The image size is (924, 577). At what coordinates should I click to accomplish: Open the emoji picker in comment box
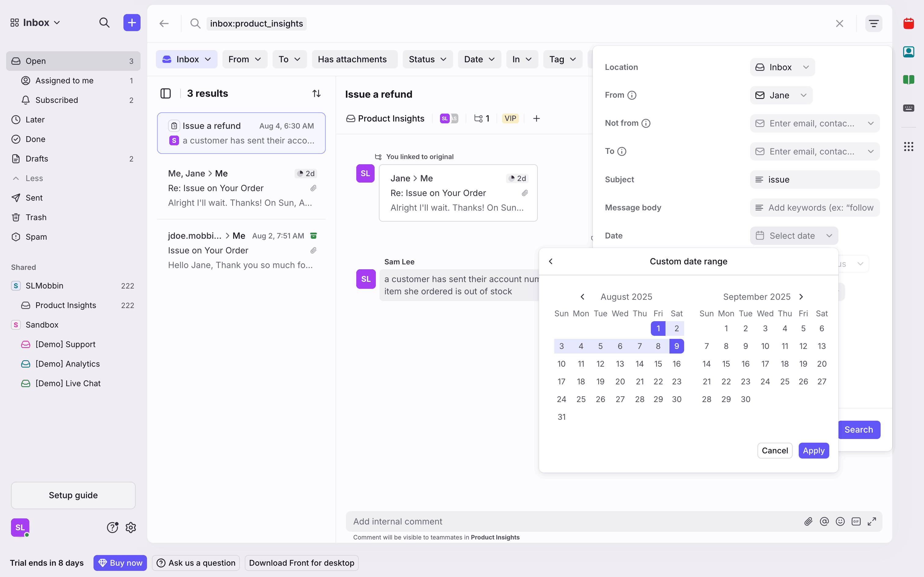click(840, 521)
